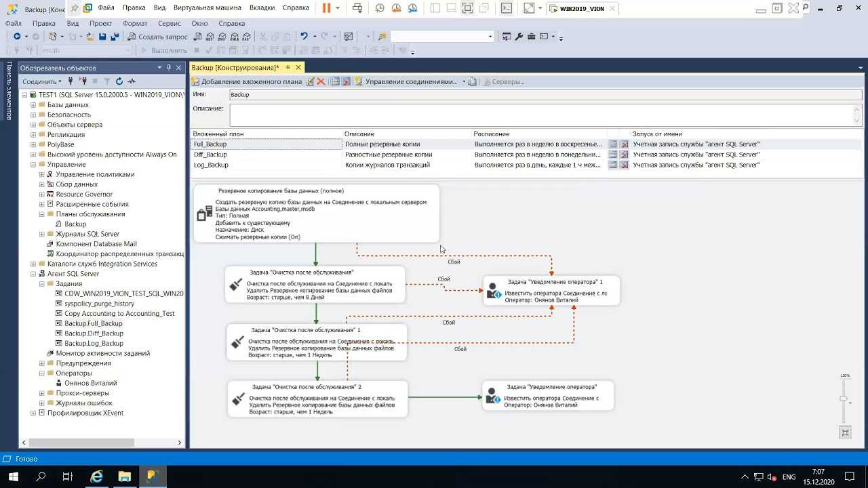The width and height of the screenshot is (868, 488).
Task: Click the disconnect plug icon in Object Explorer
Action: click(83, 81)
